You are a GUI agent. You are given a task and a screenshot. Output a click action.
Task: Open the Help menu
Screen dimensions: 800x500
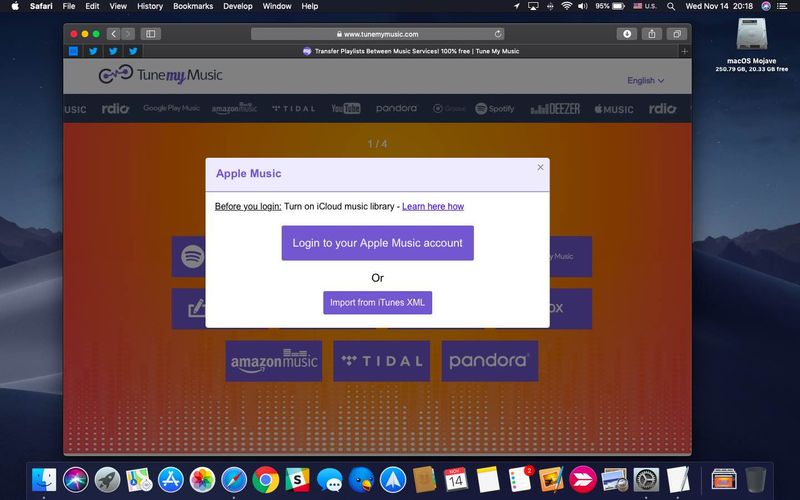point(310,6)
